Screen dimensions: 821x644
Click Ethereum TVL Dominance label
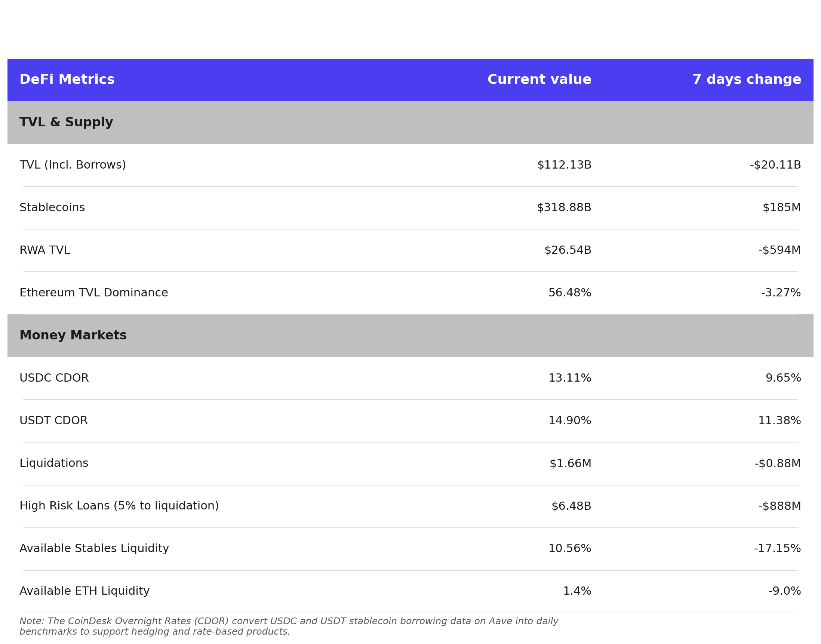tap(93, 293)
